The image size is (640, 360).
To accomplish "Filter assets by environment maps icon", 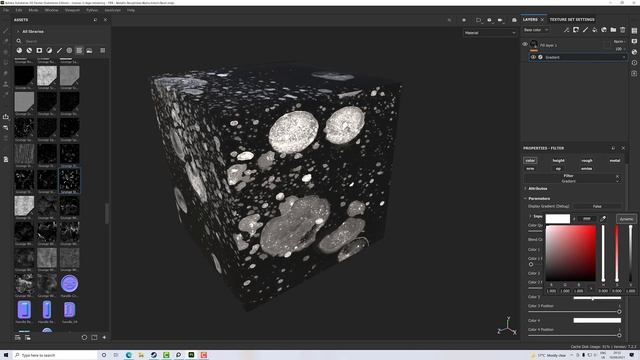I will 89,51.
